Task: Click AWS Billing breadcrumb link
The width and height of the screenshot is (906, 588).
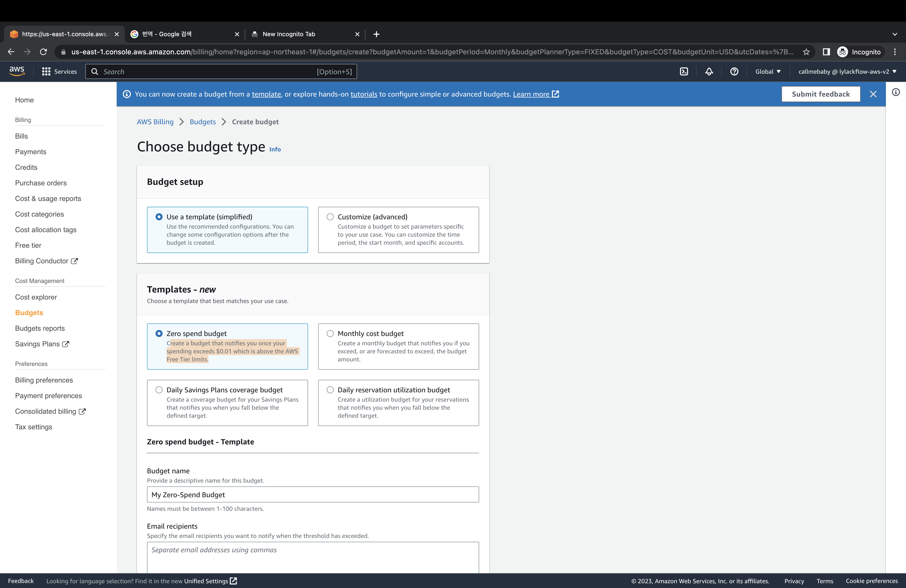Action: click(x=155, y=122)
